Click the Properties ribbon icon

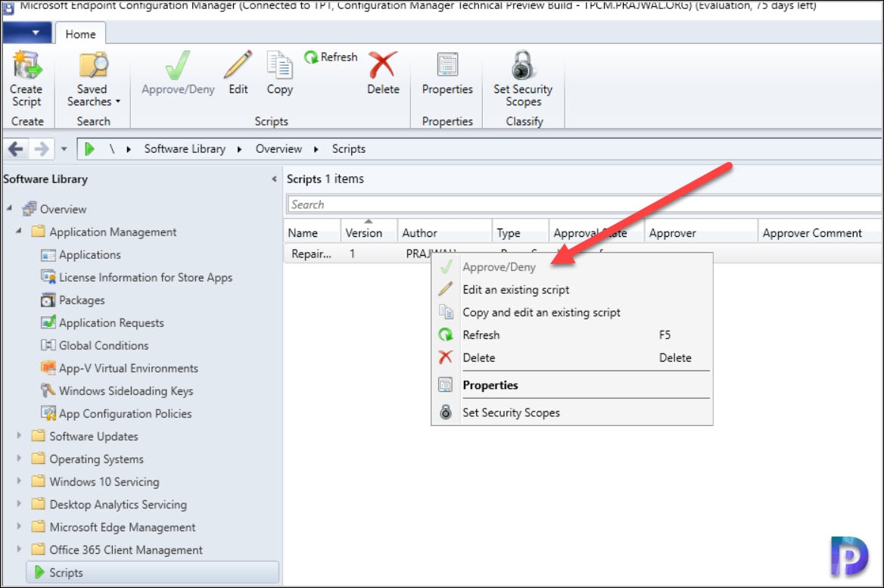(447, 65)
